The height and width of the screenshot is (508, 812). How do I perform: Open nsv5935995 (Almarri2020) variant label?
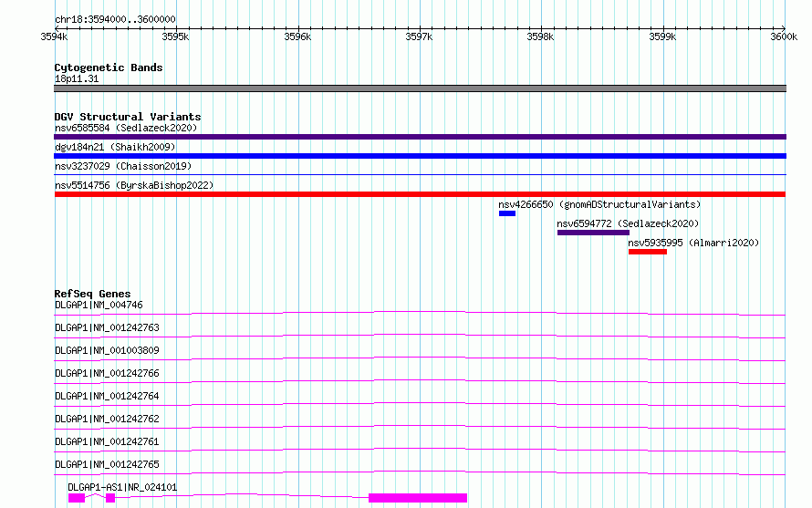click(693, 243)
